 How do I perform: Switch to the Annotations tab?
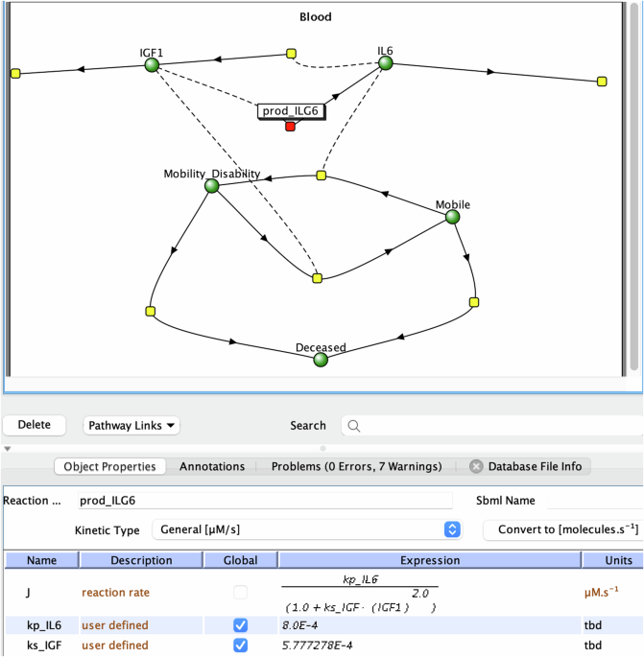pyautogui.click(x=212, y=467)
